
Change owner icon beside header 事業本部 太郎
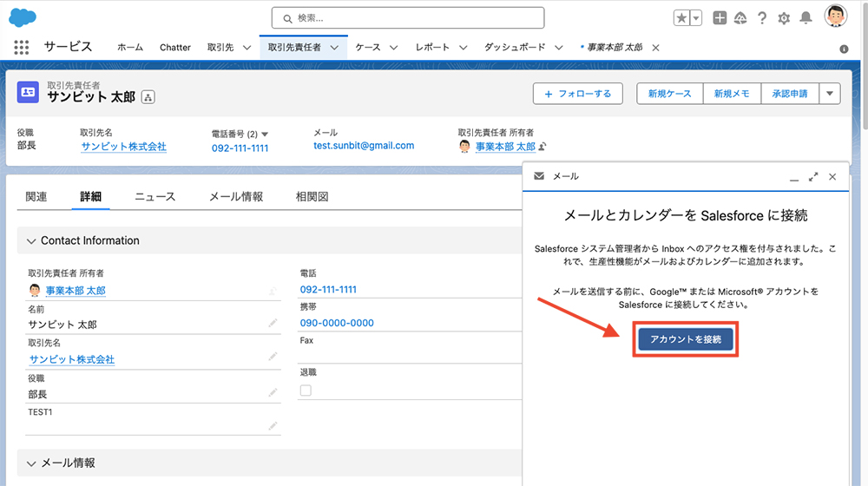point(542,147)
